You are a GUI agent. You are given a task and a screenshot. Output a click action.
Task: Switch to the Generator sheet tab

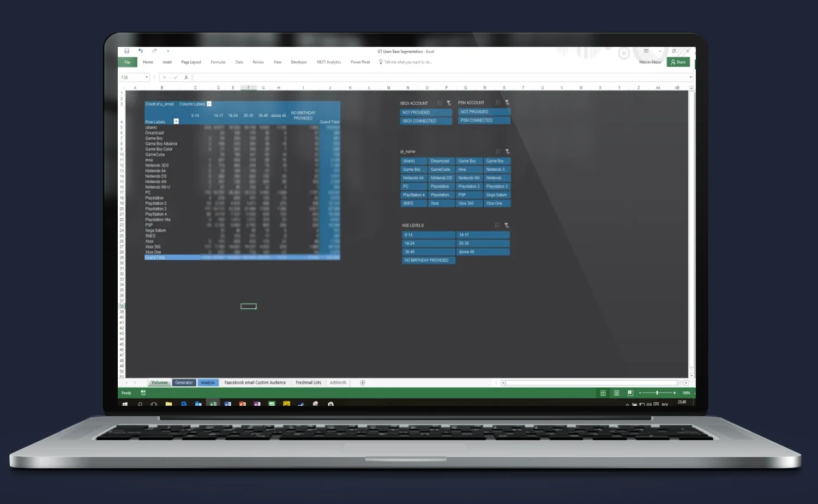(184, 382)
